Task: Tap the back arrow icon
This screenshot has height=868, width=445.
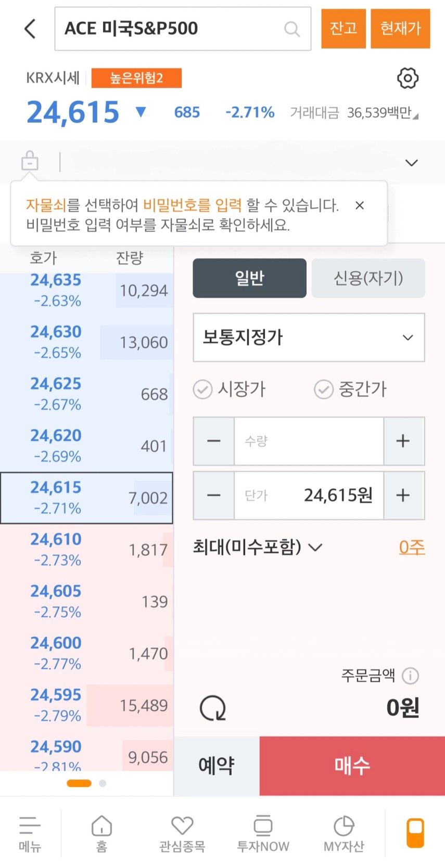Action: coord(30,29)
